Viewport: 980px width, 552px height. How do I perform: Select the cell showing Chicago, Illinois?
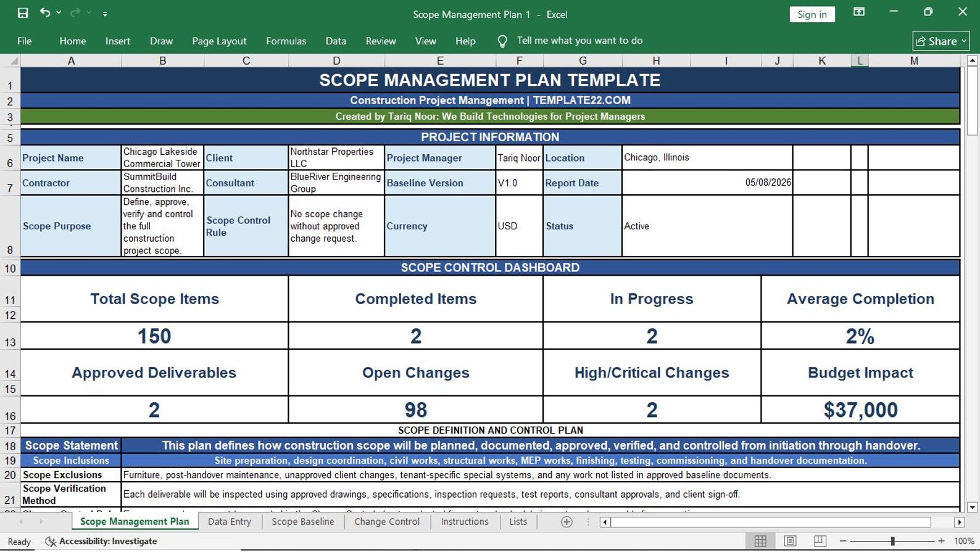click(707, 157)
